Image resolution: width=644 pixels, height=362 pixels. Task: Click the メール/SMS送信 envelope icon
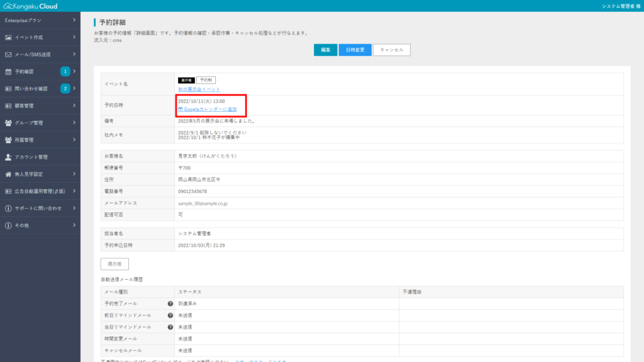[x=8, y=55]
